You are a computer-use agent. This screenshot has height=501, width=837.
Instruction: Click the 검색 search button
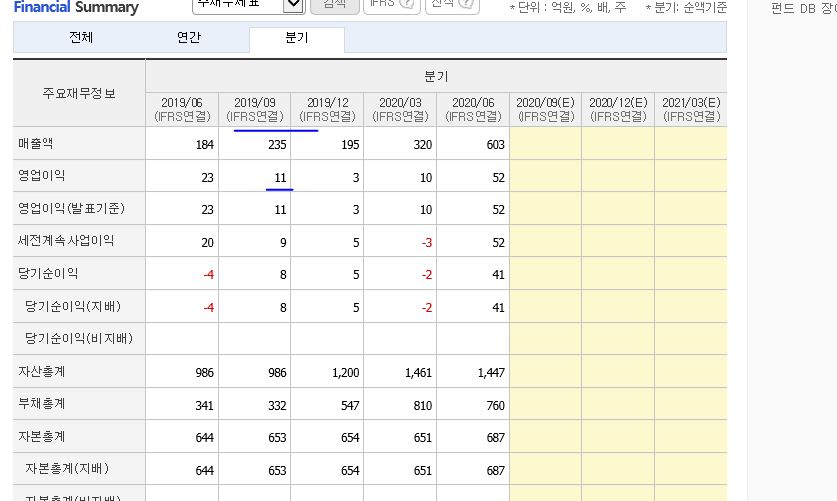tap(335, 5)
